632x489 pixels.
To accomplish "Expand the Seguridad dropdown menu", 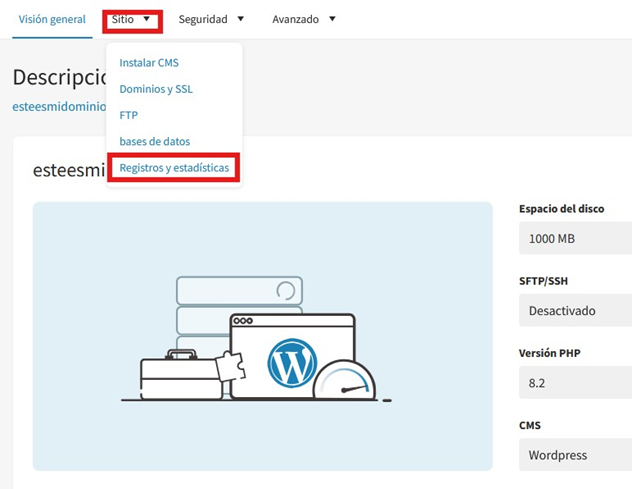I will [210, 19].
